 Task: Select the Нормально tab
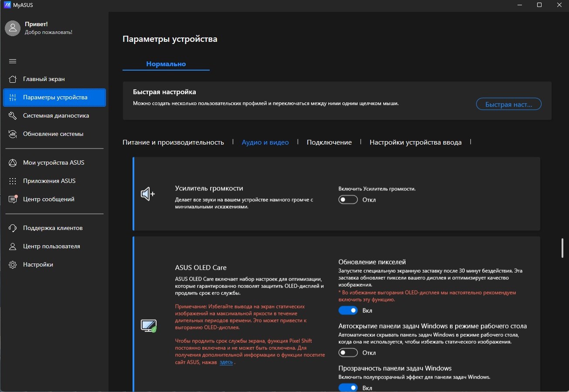(x=166, y=64)
